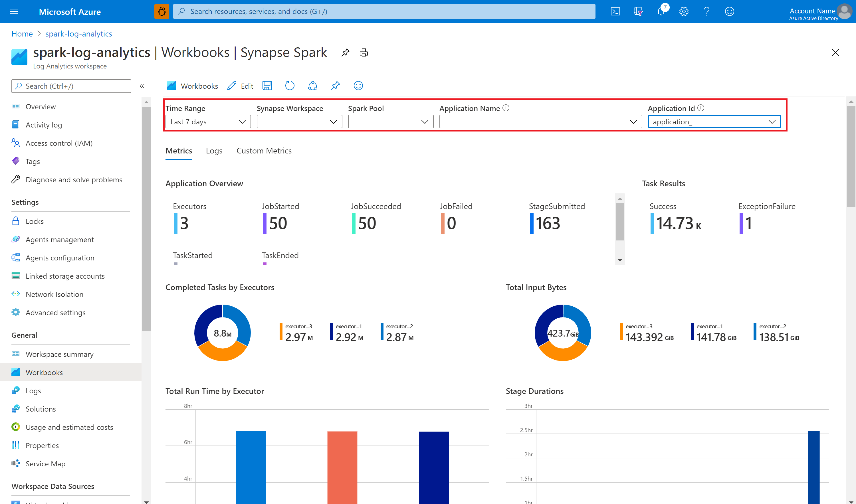
Task: Click the Edit button in toolbar
Action: click(240, 86)
